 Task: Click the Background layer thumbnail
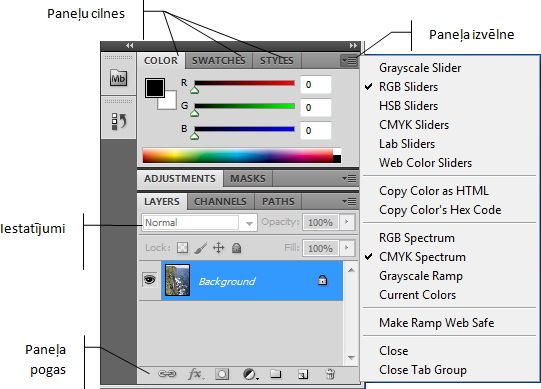(x=177, y=280)
